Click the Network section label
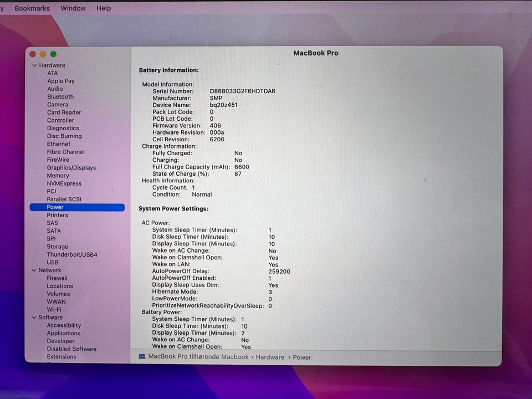Screen dimensions: 532x399 50,270
